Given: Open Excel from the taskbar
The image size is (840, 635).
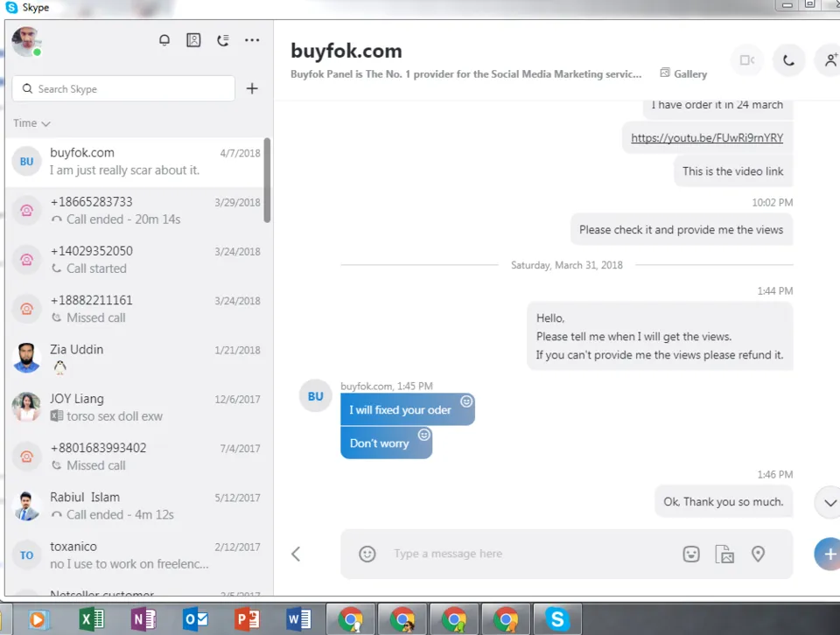Looking at the screenshot, I should click(92, 619).
